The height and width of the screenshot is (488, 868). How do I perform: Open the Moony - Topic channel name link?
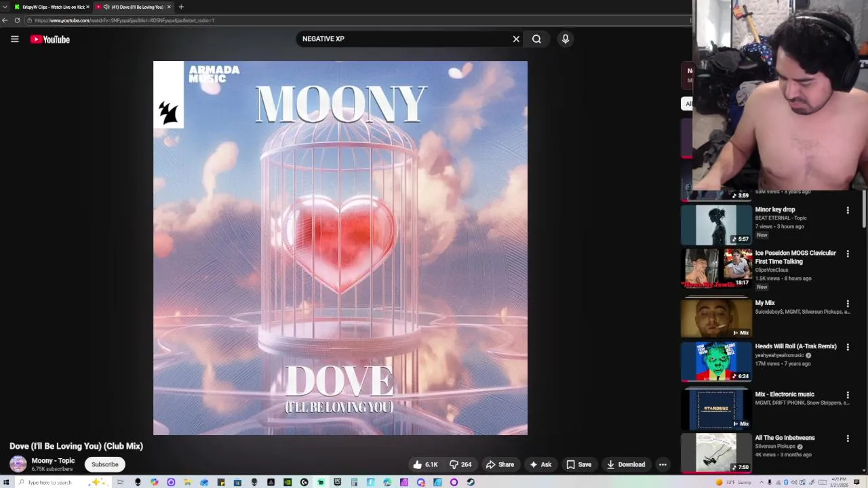pos(53,461)
